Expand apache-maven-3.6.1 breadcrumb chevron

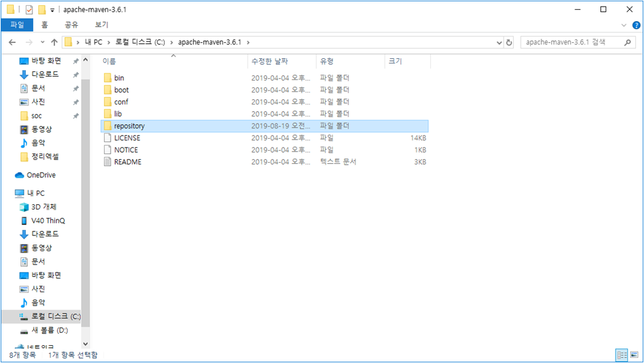pyautogui.click(x=248, y=42)
